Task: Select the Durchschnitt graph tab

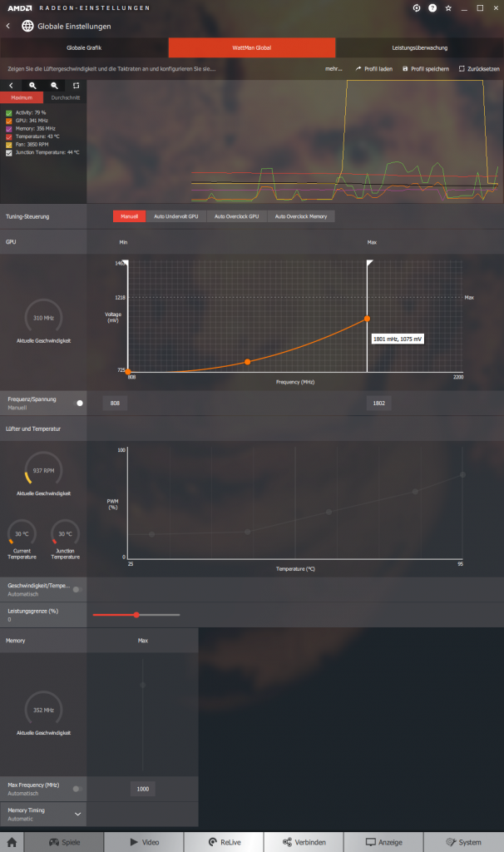Action: coord(65,98)
